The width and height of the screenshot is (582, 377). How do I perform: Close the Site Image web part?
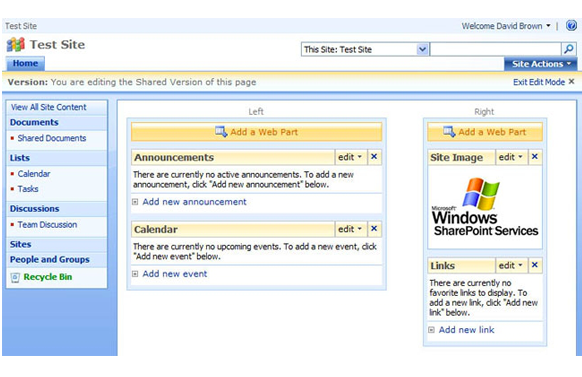[x=535, y=157]
